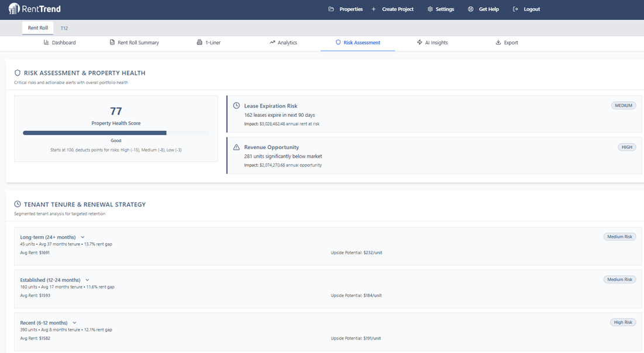Click the HIGH badge on Revenue Opportunity
The width and height of the screenshot is (644, 353).
[x=626, y=147]
